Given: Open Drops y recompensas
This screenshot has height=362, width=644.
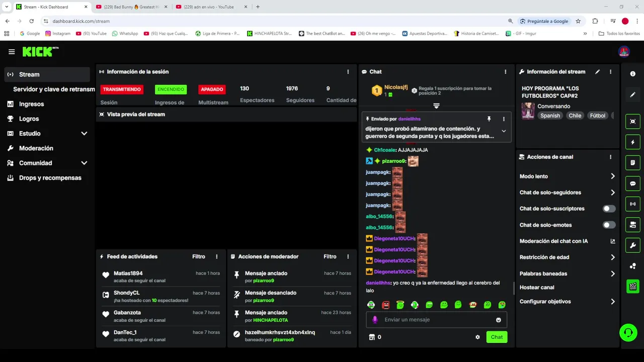Looking at the screenshot, I should [50, 178].
